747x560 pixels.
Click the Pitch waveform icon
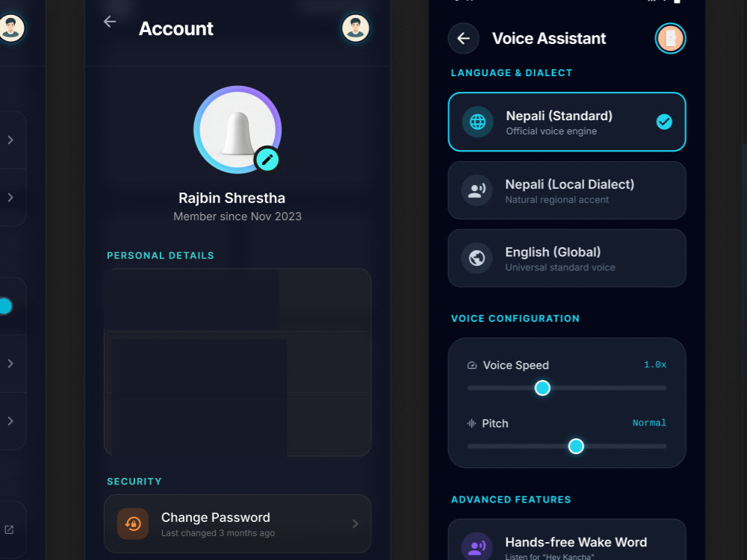click(471, 423)
